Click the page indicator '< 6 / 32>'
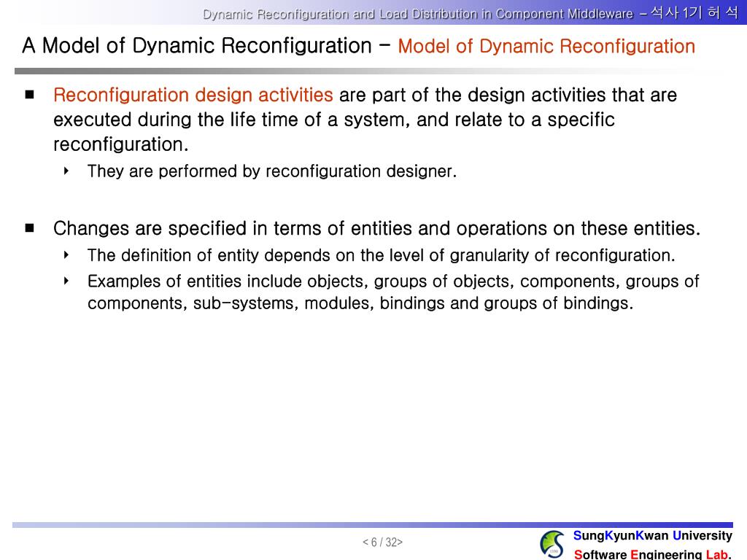This screenshot has height=560, width=747. (382, 542)
